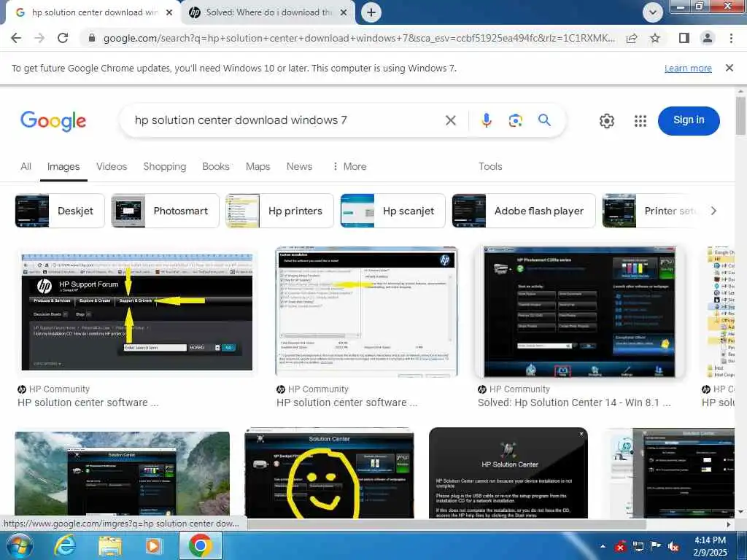The image size is (747, 560).
Task: Click the browser forward arrow
Action: 39,38
